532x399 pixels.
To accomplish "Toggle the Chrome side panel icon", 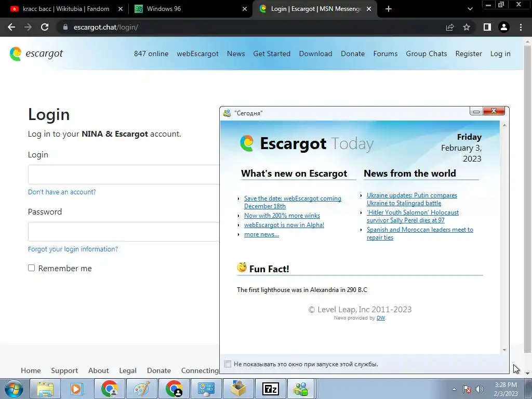I will tap(487, 27).
